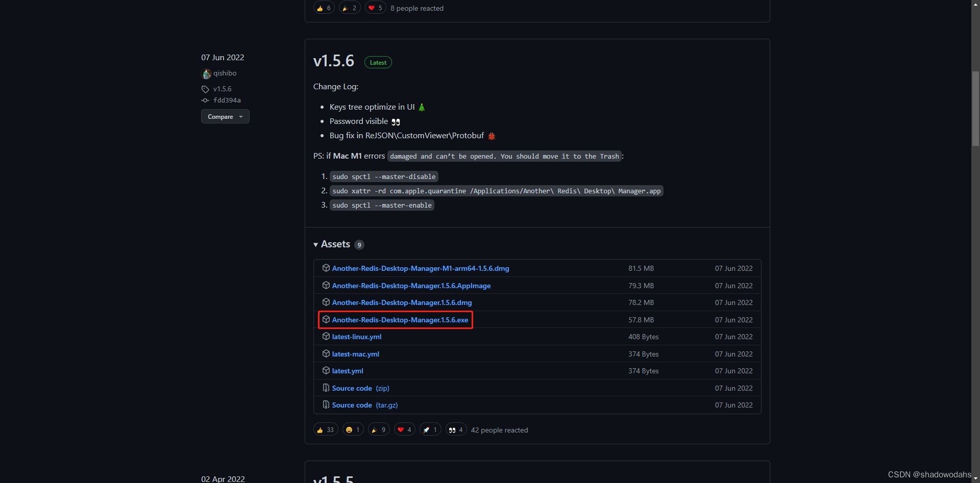The image size is (980, 483).
Task: Click hooray reaction showing 2
Action: pyautogui.click(x=350, y=8)
